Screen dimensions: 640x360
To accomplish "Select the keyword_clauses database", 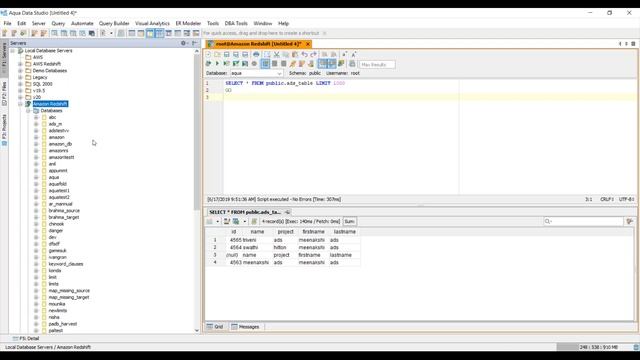I will click(x=66, y=264).
